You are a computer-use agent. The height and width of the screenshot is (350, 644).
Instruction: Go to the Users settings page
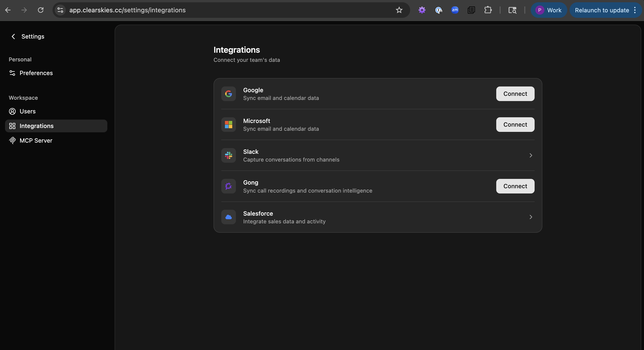point(27,111)
